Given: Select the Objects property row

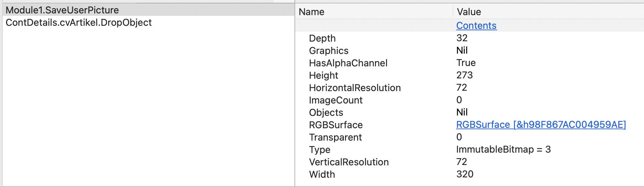Looking at the screenshot, I should click(326, 112).
